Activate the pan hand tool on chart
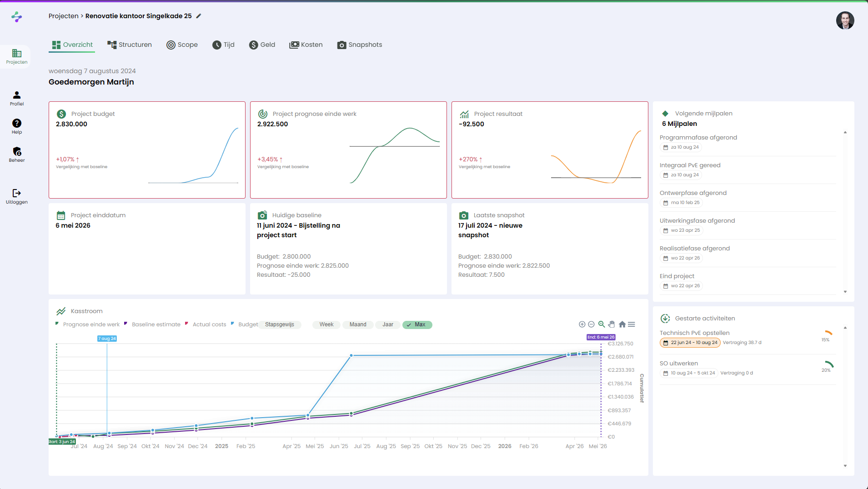868x489 pixels. point(612,324)
